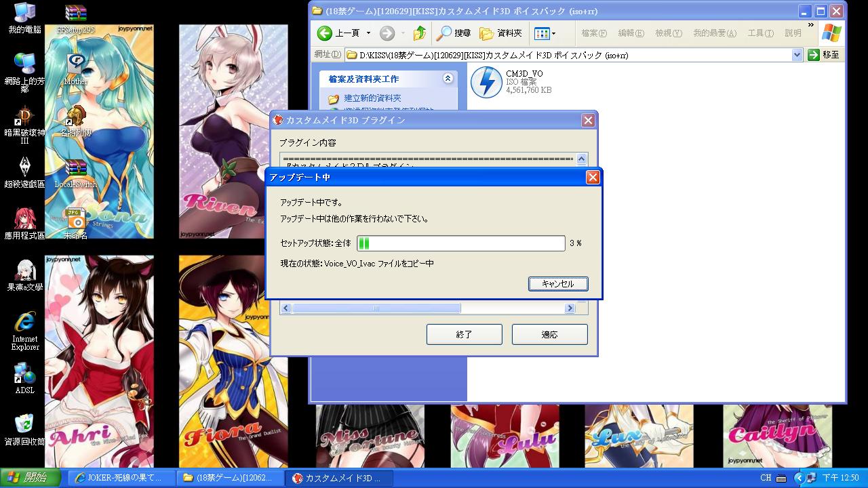Open the 檢視(V) menu in Explorer
The width and height of the screenshot is (868, 488).
click(668, 33)
